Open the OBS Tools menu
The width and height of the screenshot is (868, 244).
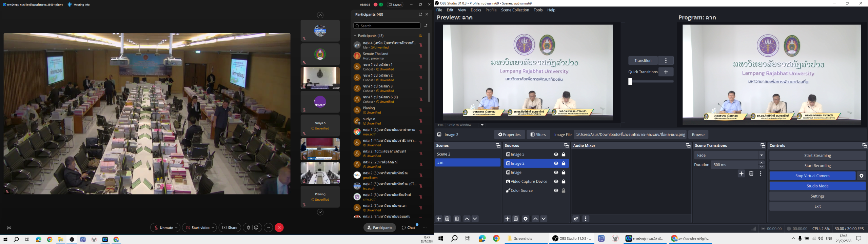coord(538,10)
